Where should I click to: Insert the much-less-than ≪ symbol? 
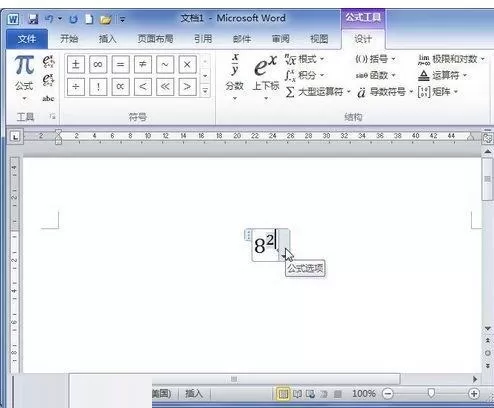[x=165, y=87]
